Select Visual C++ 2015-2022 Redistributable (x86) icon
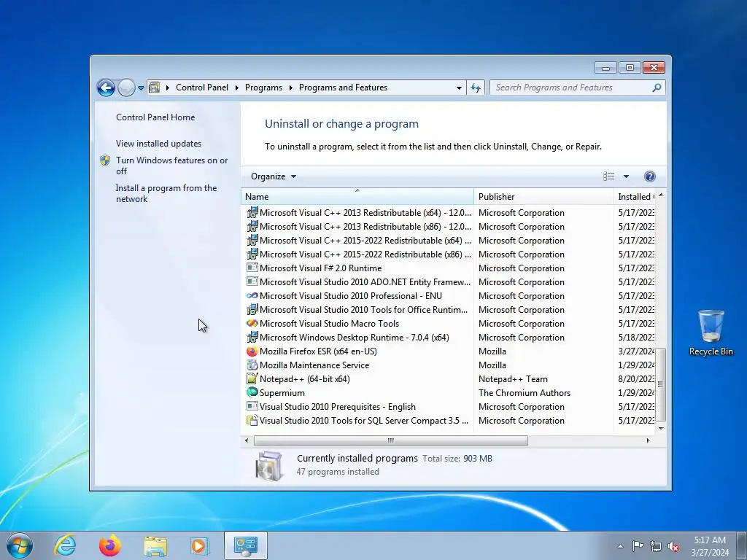This screenshot has height=560, width=747. tap(252, 254)
